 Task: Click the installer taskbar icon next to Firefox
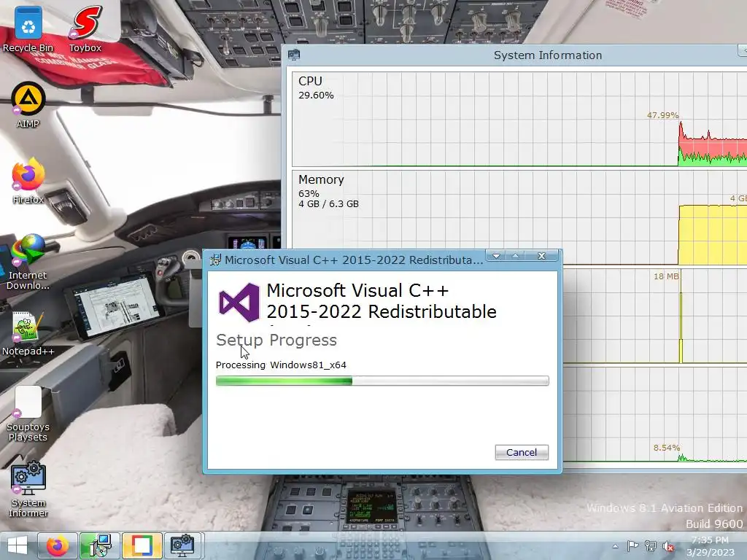tap(99, 545)
